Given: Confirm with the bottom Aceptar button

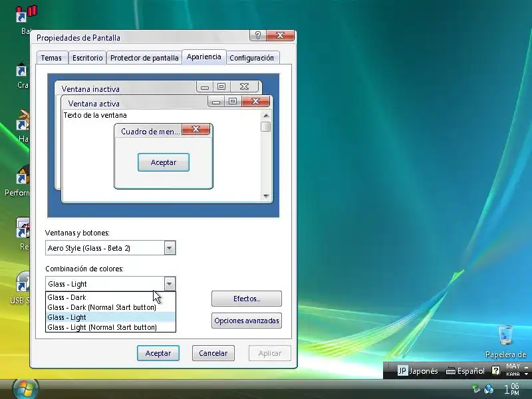Looking at the screenshot, I should tap(158, 353).
